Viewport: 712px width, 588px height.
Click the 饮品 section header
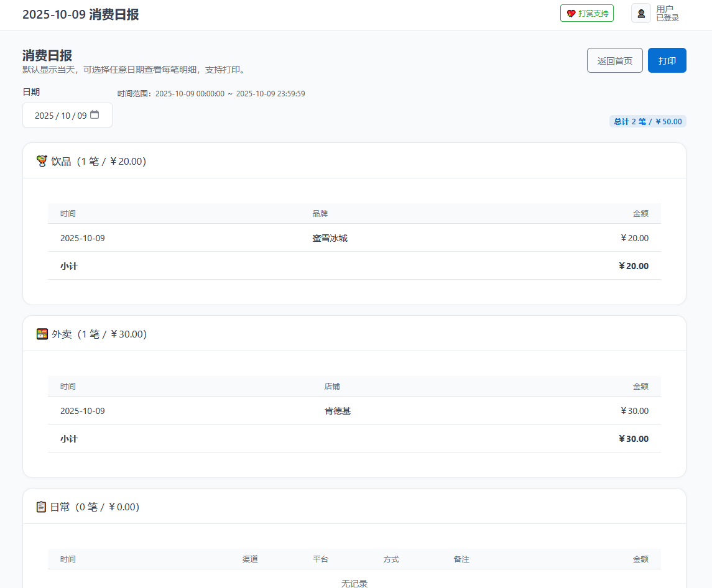click(x=98, y=162)
